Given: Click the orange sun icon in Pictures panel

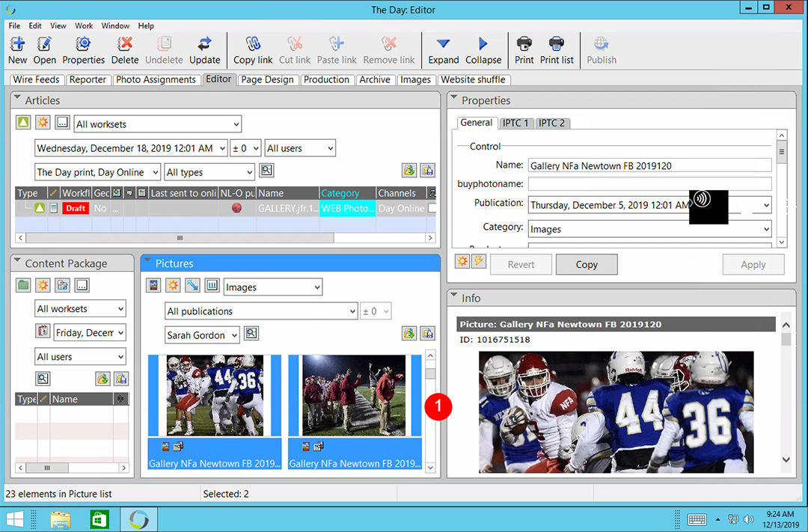Looking at the screenshot, I should click(x=173, y=285).
